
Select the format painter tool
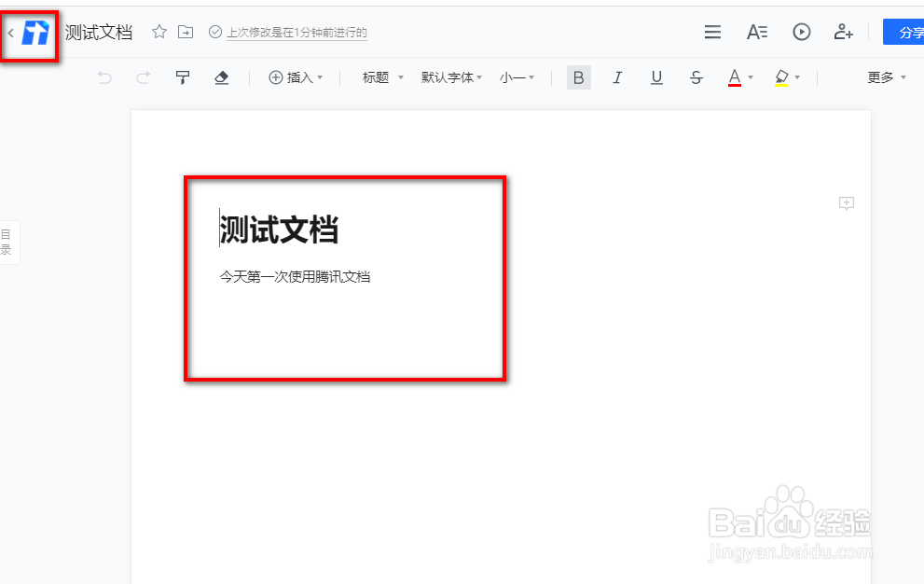183,77
